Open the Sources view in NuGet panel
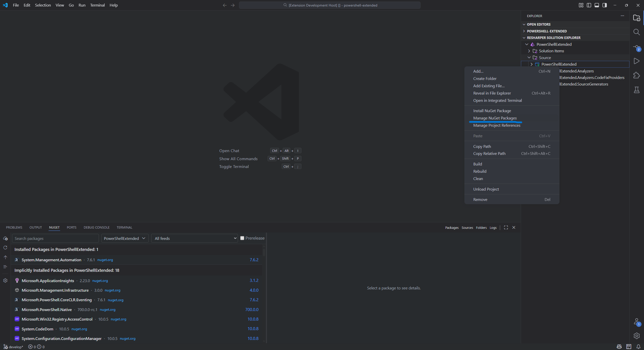This screenshot has width=644, height=350. click(467, 228)
